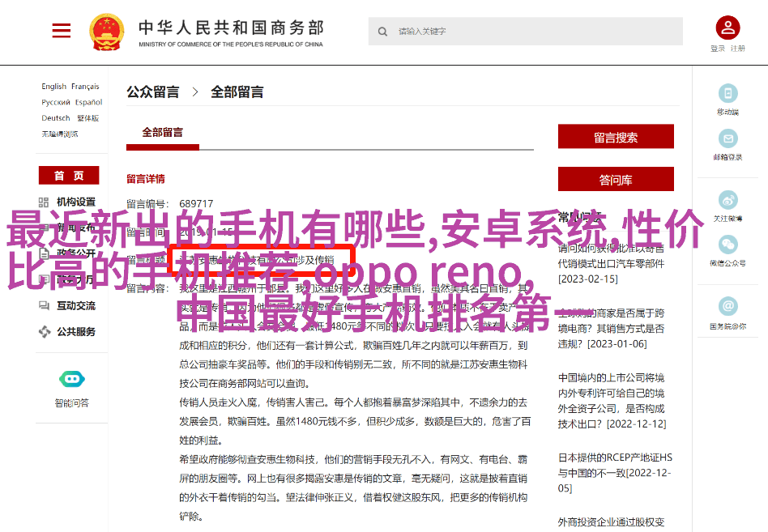Viewport: 768px width, 532px height.
Task: Focus the keyword search field
Action: (526, 32)
